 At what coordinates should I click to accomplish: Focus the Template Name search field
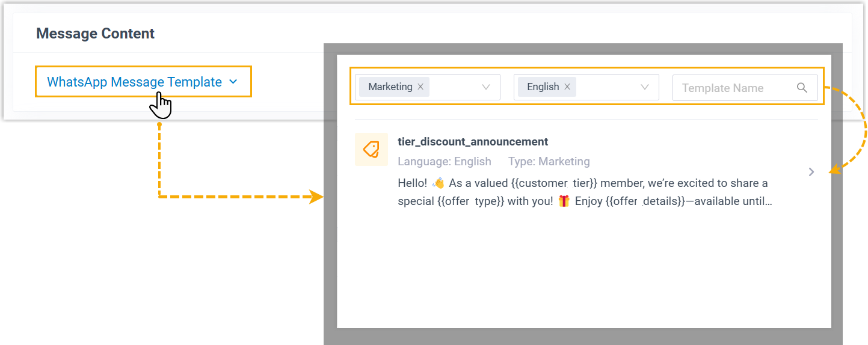click(733, 88)
